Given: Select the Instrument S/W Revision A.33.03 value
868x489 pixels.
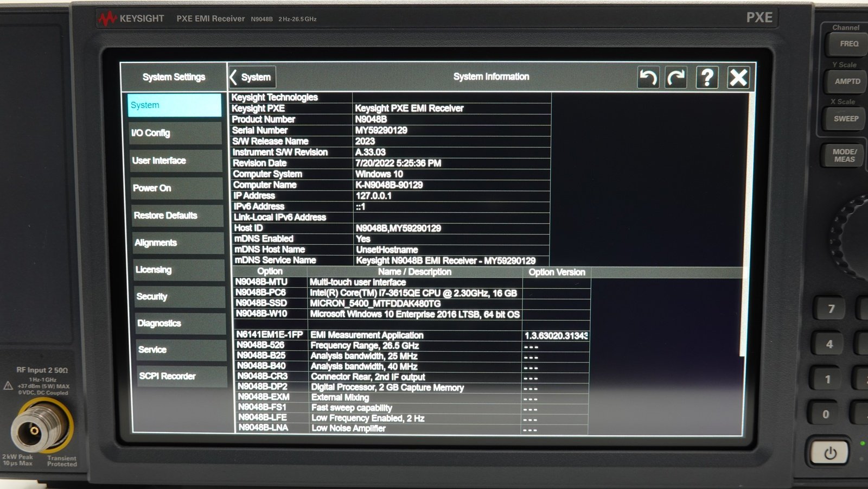Looking at the screenshot, I should pos(371,152).
